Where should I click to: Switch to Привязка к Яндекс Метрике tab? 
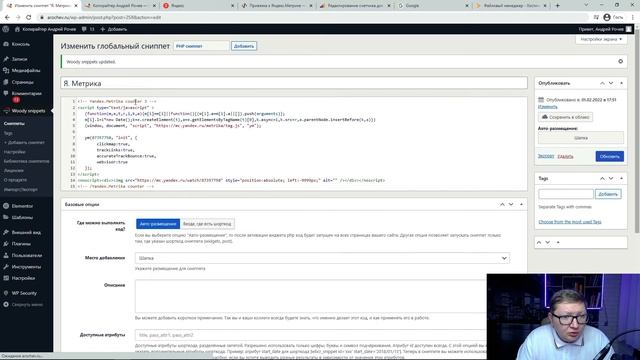click(276, 6)
